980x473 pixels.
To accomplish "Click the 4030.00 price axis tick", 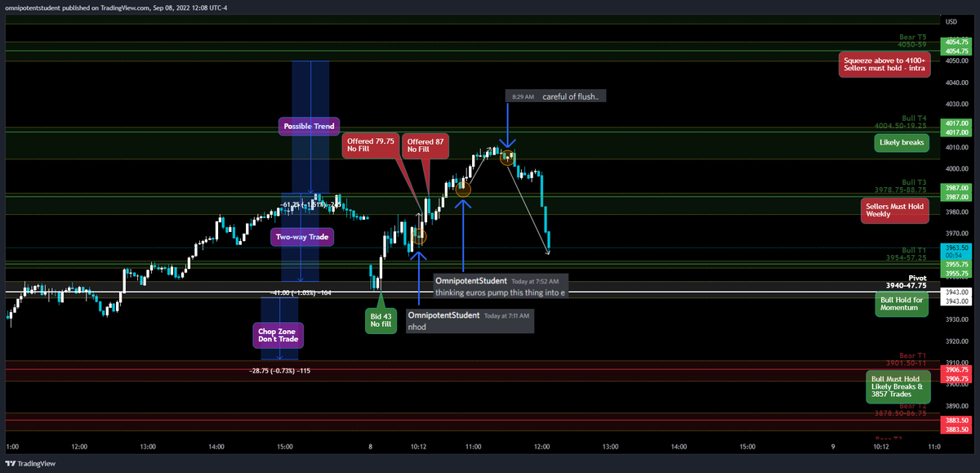I will point(957,104).
